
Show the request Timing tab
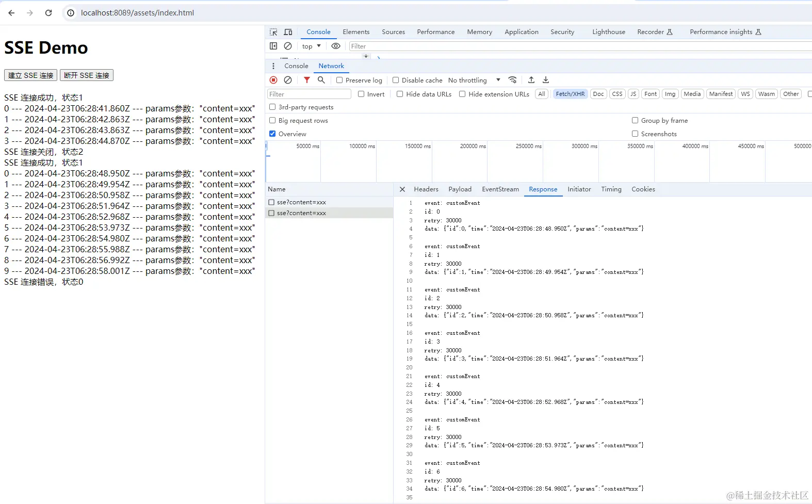pyautogui.click(x=611, y=189)
